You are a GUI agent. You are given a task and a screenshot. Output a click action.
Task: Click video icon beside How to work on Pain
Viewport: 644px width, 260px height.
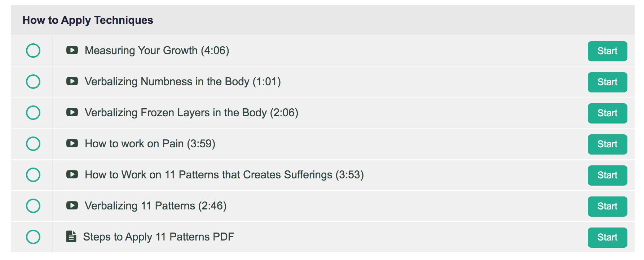coord(72,143)
